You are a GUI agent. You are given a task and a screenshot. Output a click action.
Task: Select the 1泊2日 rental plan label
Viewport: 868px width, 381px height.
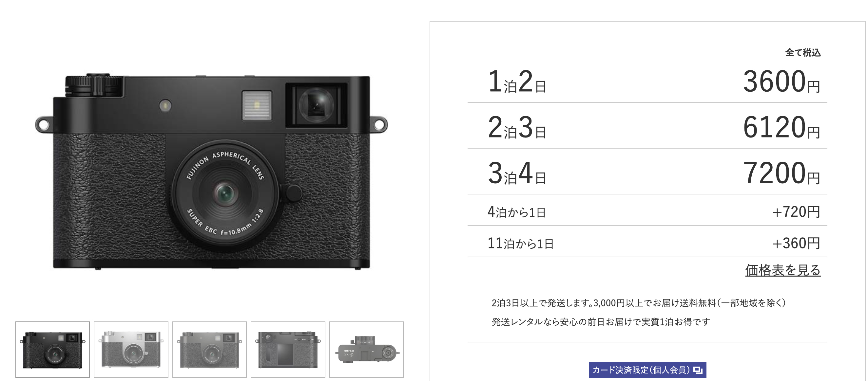click(x=516, y=82)
